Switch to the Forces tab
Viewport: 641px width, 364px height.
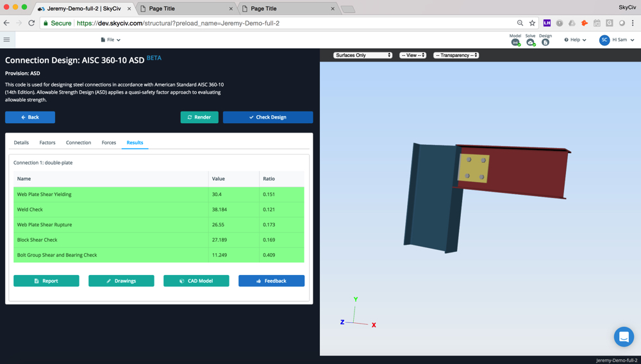click(109, 142)
